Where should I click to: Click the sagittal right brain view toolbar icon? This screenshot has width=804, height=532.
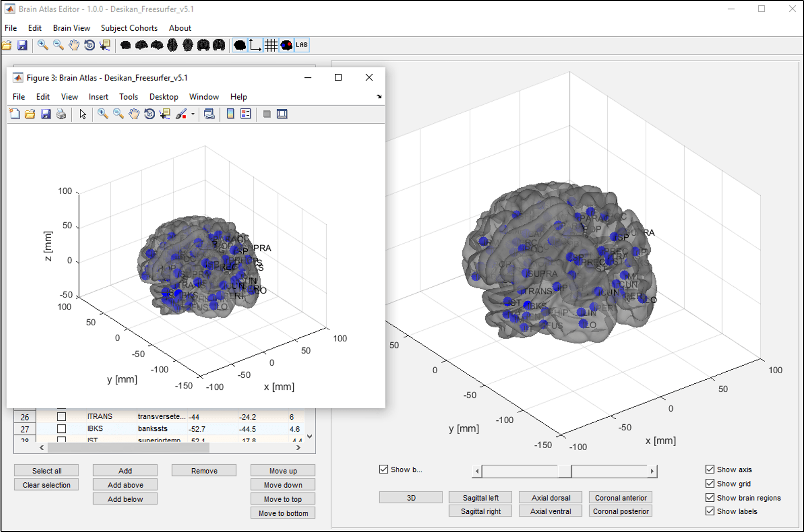157,46
